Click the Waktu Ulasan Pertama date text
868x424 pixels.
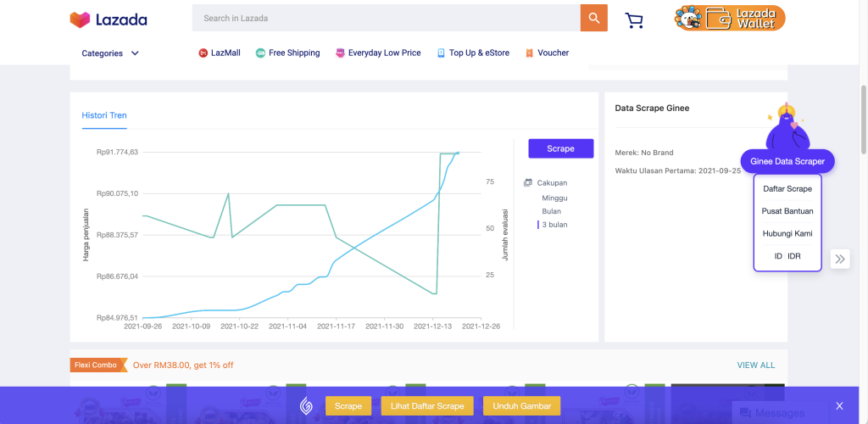click(x=677, y=170)
